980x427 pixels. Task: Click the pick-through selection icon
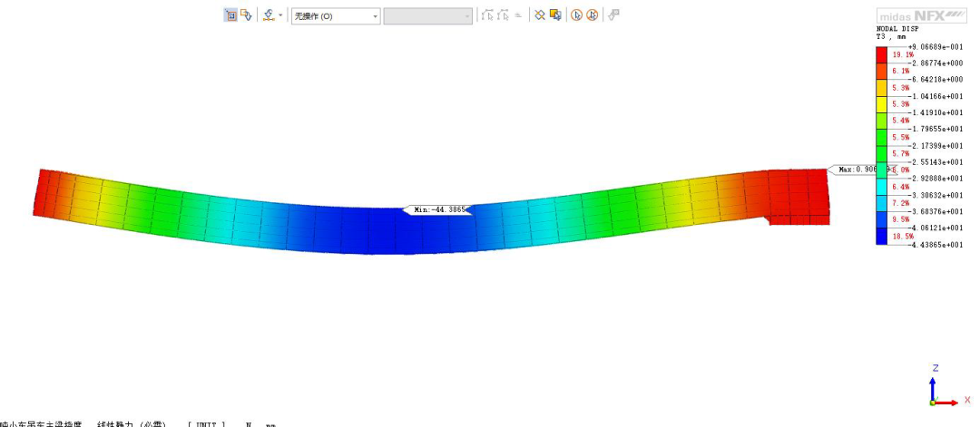(246, 15)
